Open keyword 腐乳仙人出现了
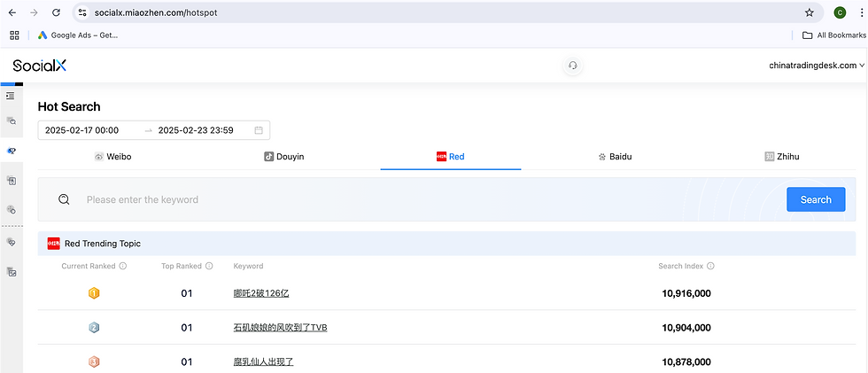 pos(264,362)
